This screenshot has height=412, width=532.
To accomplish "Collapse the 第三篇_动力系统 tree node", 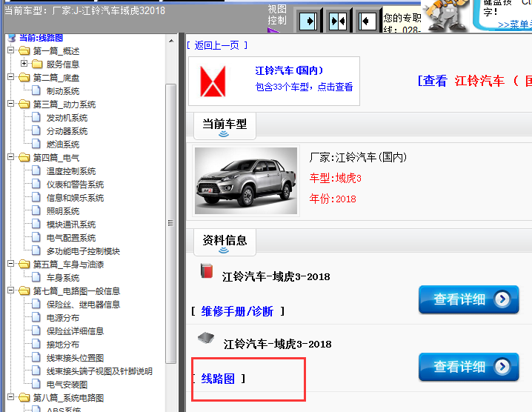I will click(x=11, y=104).
